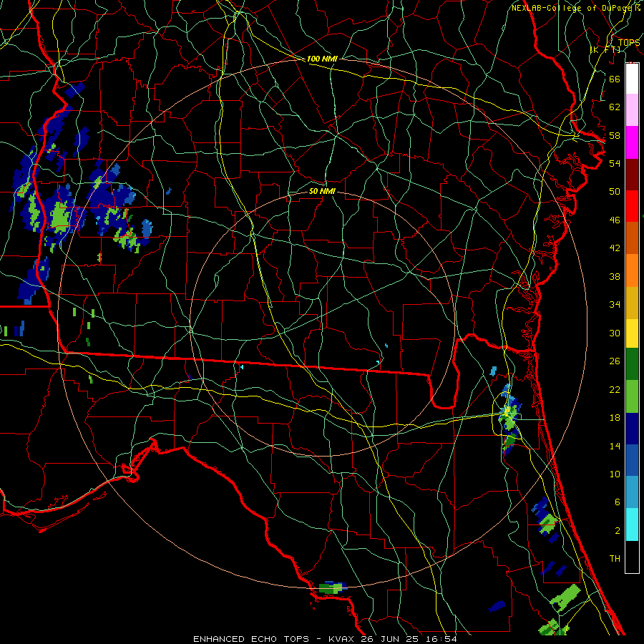The height and width of the screenshot is (644, 644).
Task: Click the legend label "26"
Action: click(615, 361)
